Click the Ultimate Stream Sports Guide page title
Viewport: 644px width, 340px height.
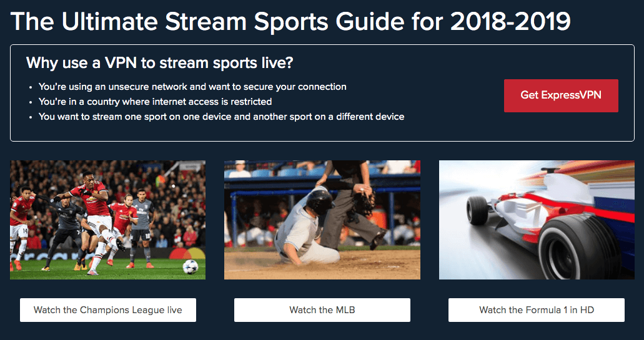[x=290, y=21]
